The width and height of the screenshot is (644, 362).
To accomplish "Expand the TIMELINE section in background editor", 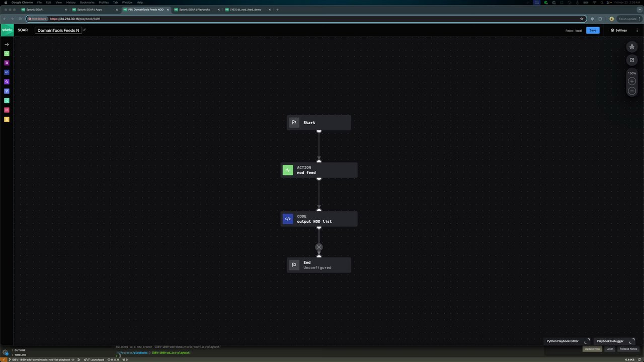I will [18, 355].
